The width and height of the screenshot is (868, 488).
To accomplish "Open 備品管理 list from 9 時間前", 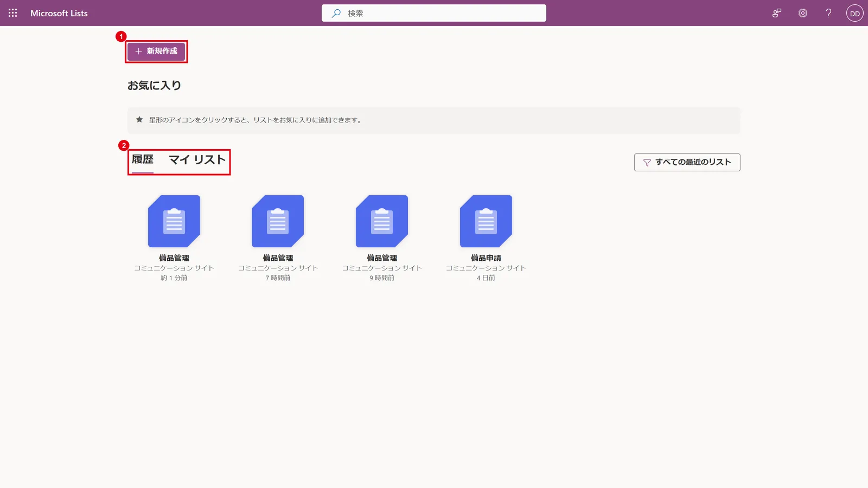I will (x=382, y=221).
